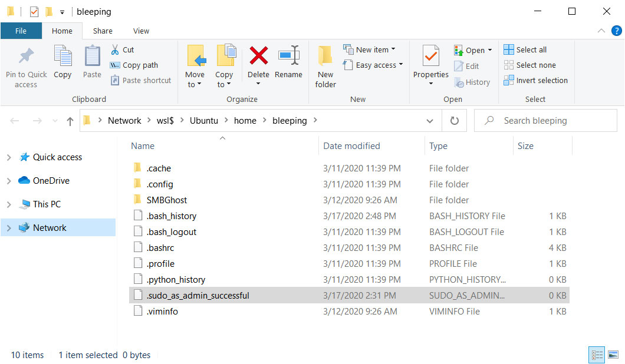The height and width of the screenshot is (364, 625).
Task: Open the Copy to menu
Action: pyautogui.click(x=225, y=67)
